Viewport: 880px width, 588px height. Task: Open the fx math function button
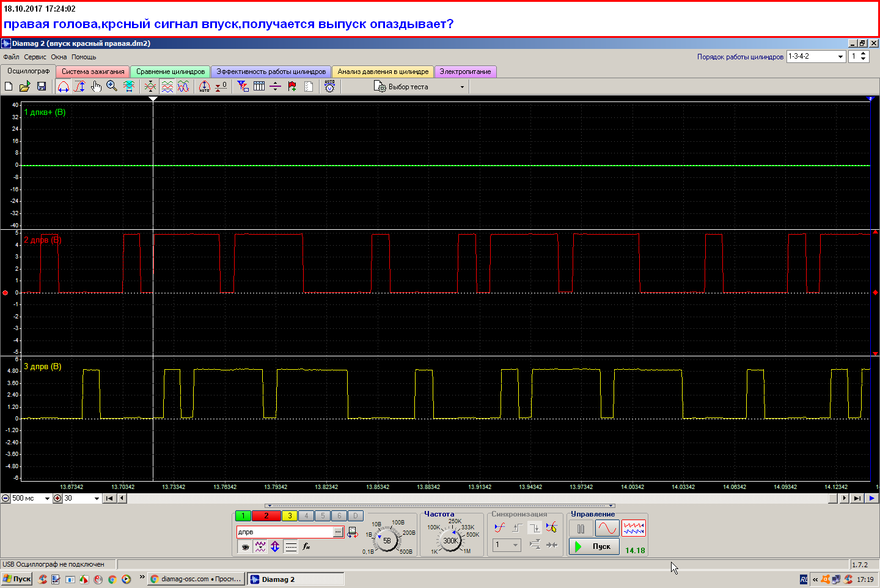(306, 546)
